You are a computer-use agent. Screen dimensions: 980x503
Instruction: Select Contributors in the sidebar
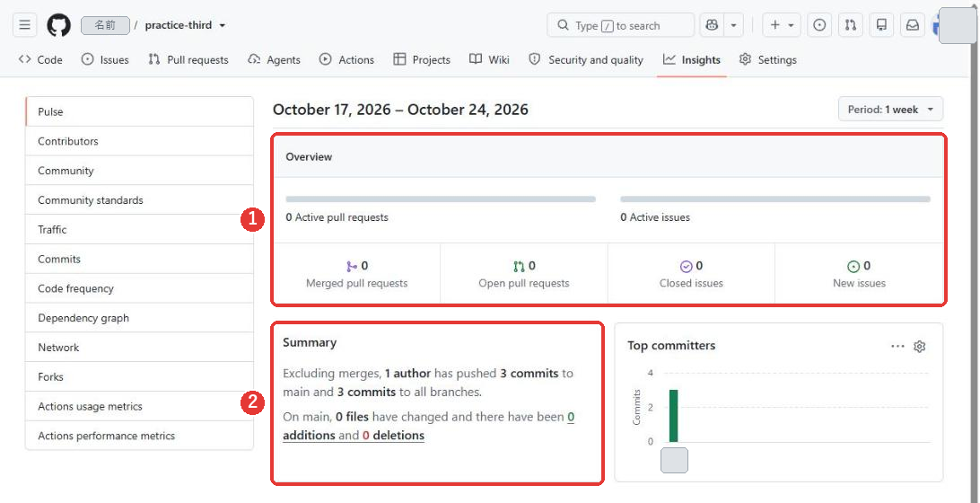139,141
